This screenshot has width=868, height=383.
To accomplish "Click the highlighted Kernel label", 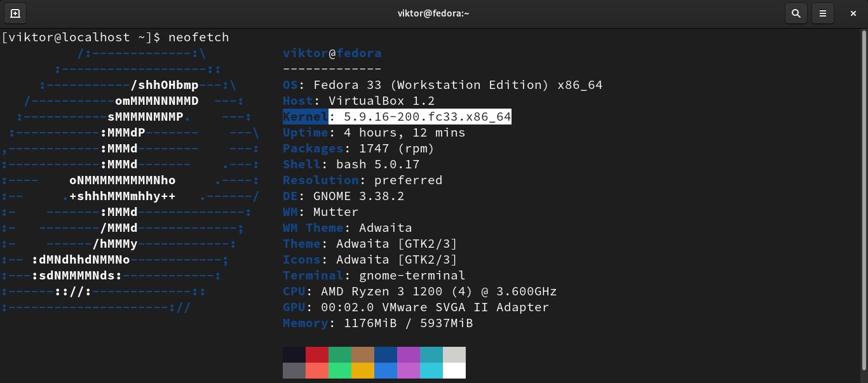I will [x=305, y=117].
